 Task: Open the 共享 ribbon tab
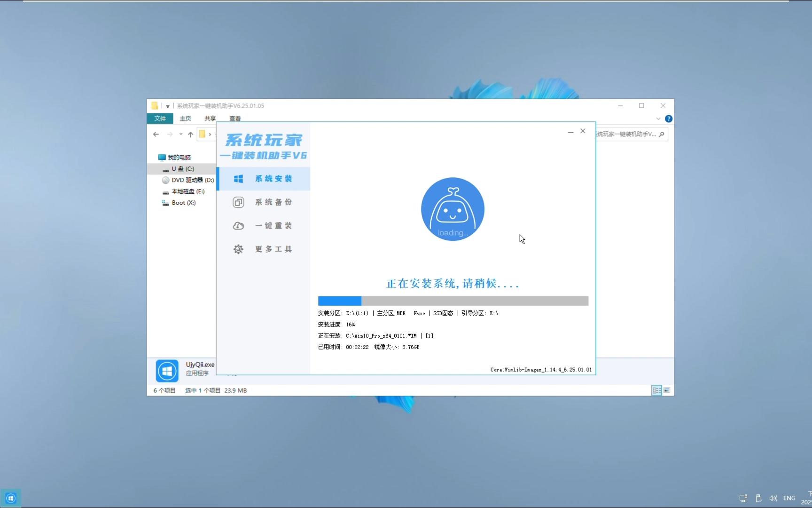pyautogui.click(x=211, y=119)
